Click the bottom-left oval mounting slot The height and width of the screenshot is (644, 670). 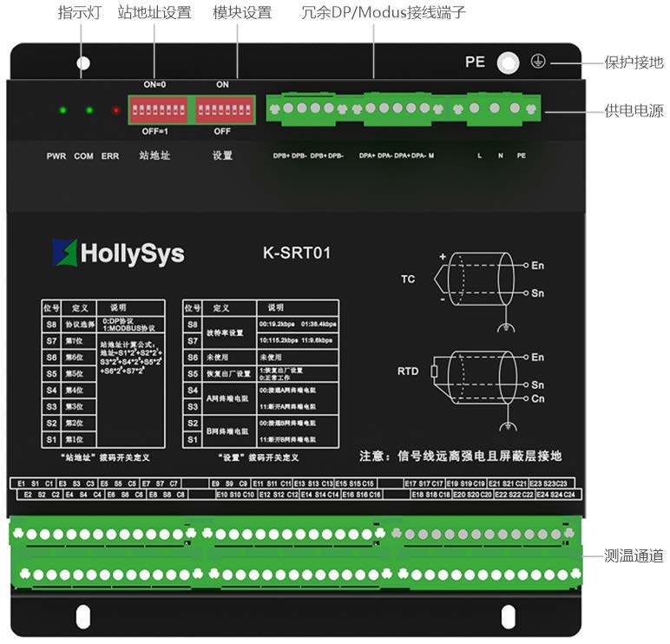(83, 616)
